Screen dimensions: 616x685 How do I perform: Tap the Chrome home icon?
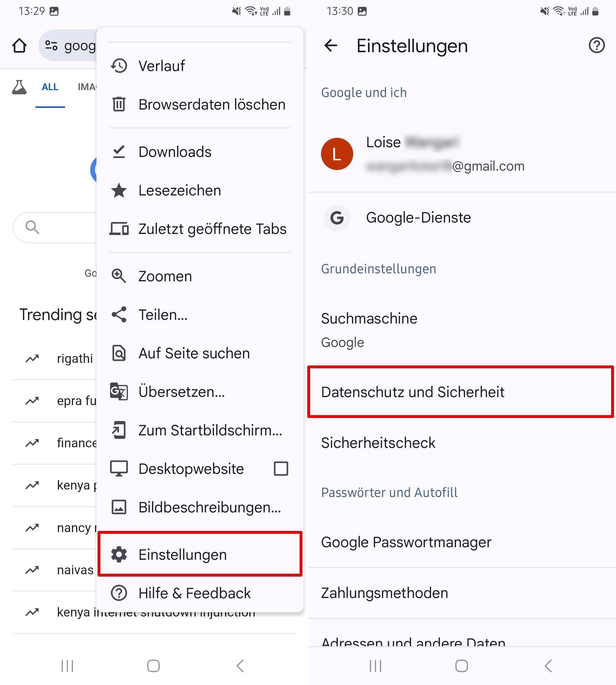(19, 46)
